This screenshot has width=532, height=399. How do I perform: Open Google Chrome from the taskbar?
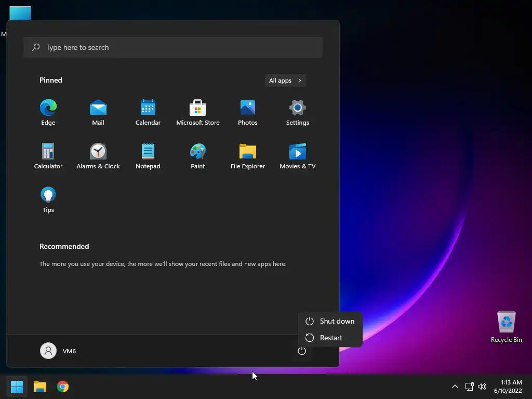tap(63, 387)
